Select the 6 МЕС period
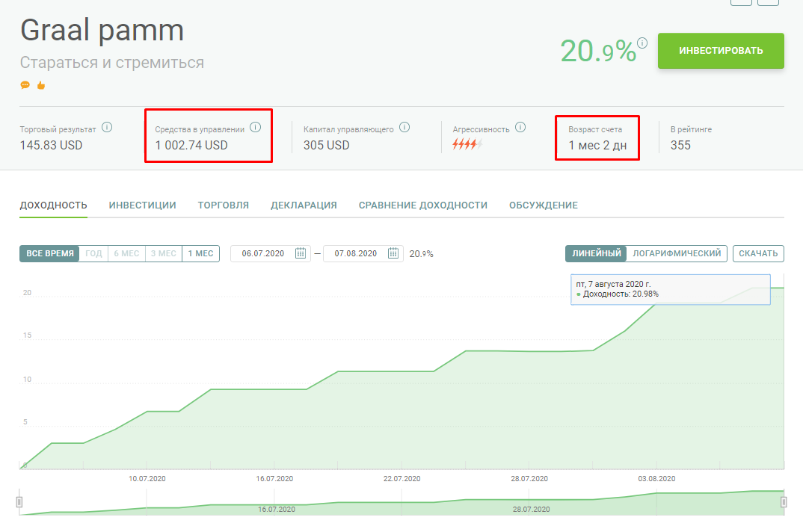803x532 pixels. click(126, 253)
